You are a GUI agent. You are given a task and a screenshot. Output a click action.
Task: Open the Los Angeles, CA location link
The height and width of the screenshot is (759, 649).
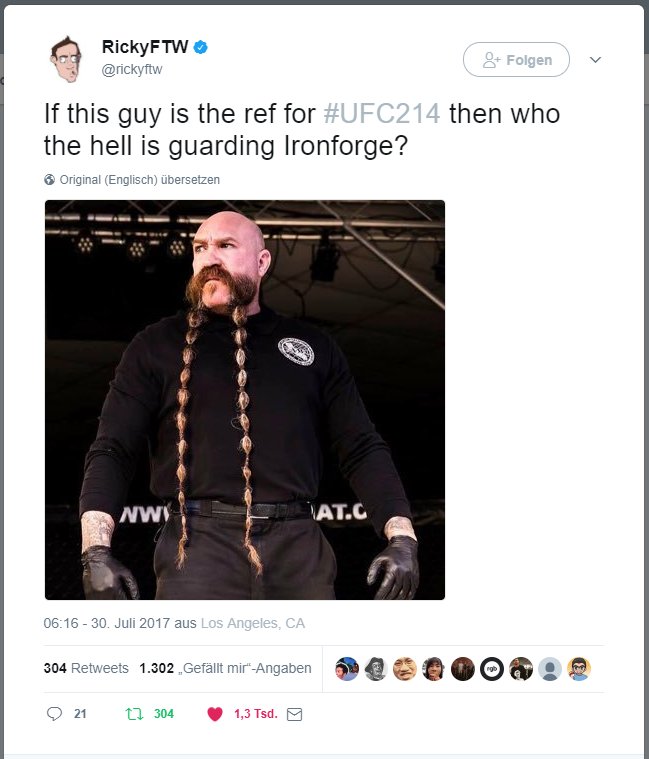pyautogui.click(x=253, y=623)
